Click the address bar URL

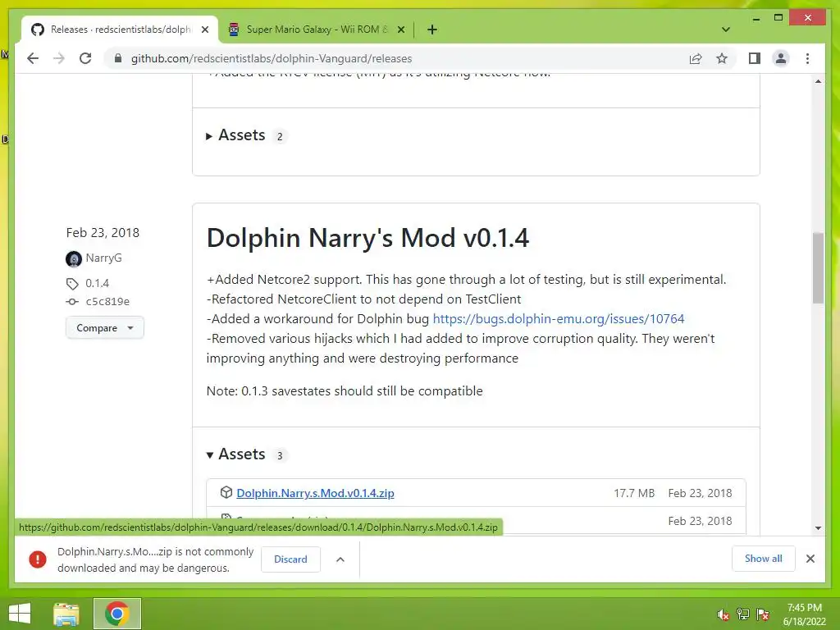271,58
